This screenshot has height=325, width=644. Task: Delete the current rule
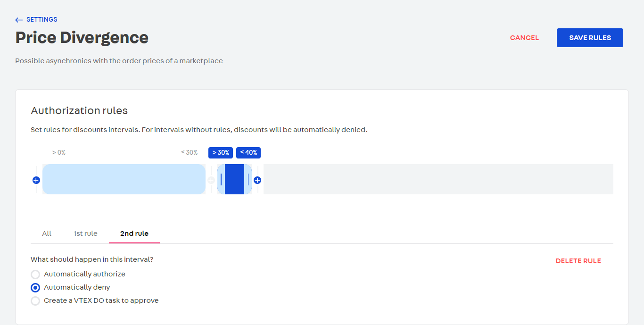578,260
